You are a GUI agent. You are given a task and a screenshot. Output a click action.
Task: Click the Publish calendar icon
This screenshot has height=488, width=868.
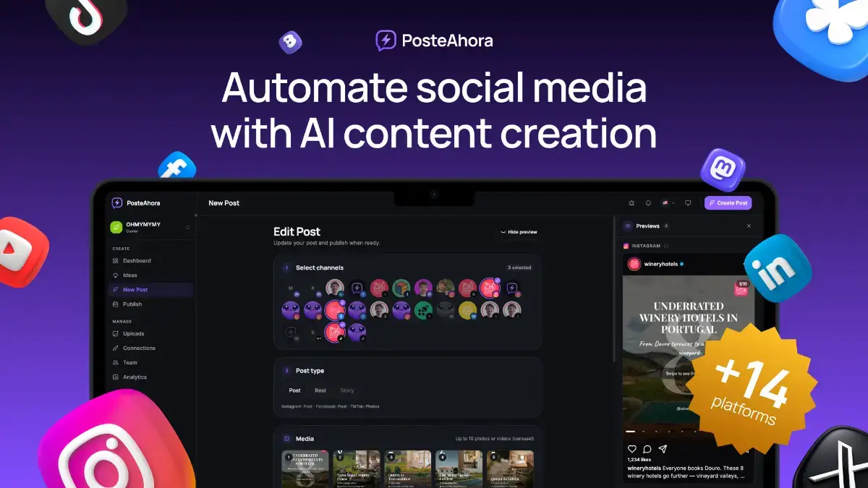tap(116, 304)
